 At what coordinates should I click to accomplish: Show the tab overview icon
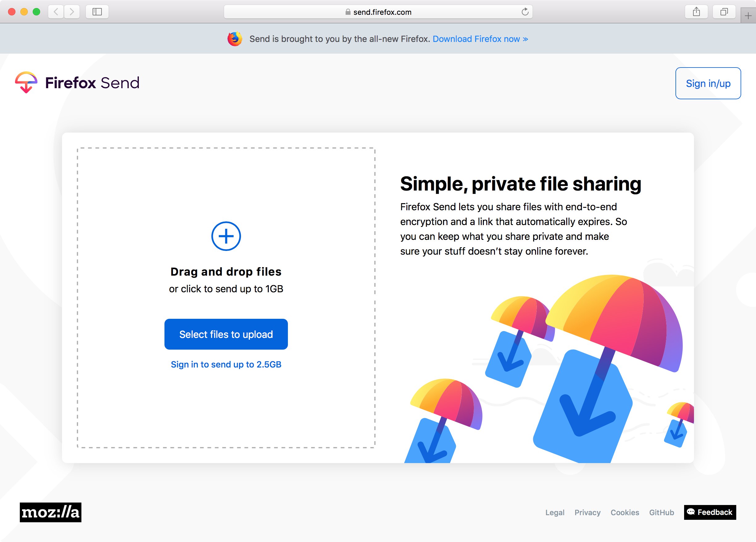pyautogui.click(x=724, y=12)
